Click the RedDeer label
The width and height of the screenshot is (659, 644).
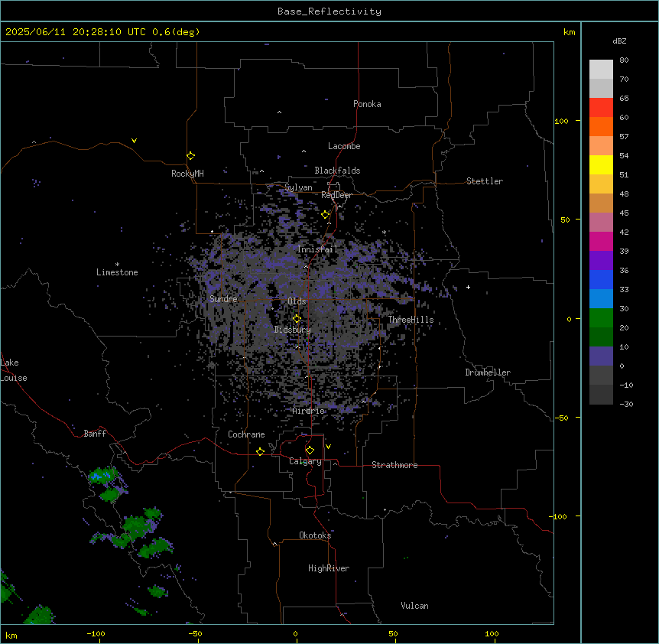click(336, 195)
